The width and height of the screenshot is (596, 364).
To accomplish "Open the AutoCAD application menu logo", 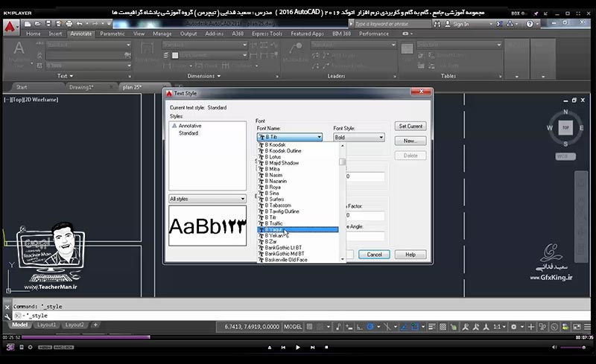I will [x=10, y=28].
